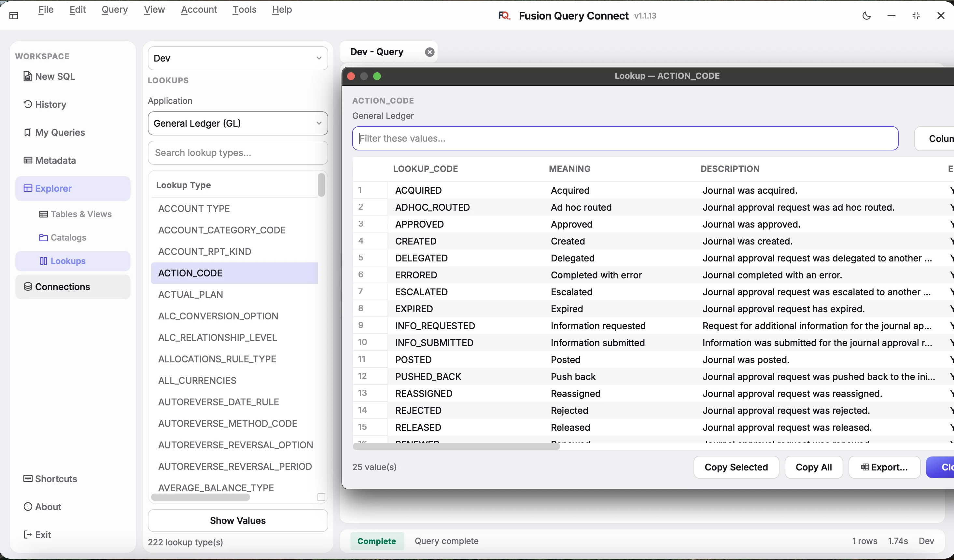Select the ESCALATED lookup code row

pyautogui.click(x=653, y=292)
